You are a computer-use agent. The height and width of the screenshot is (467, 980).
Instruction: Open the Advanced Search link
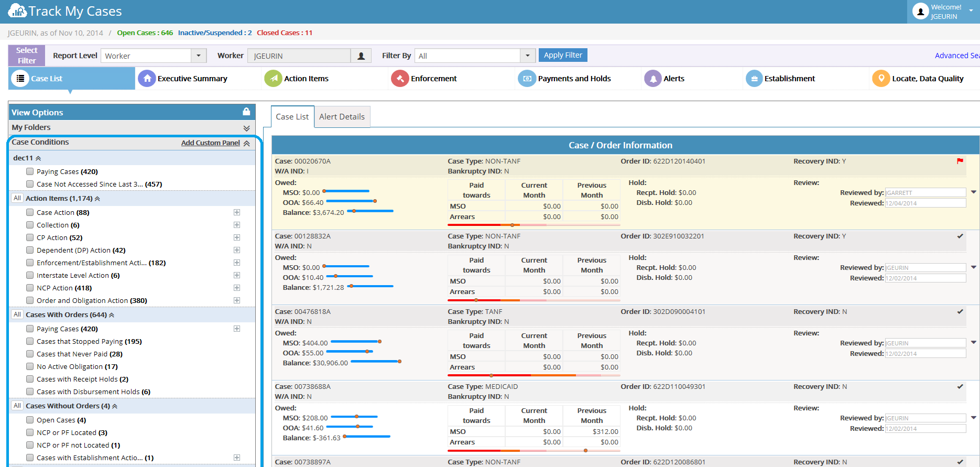coord(957,56)
